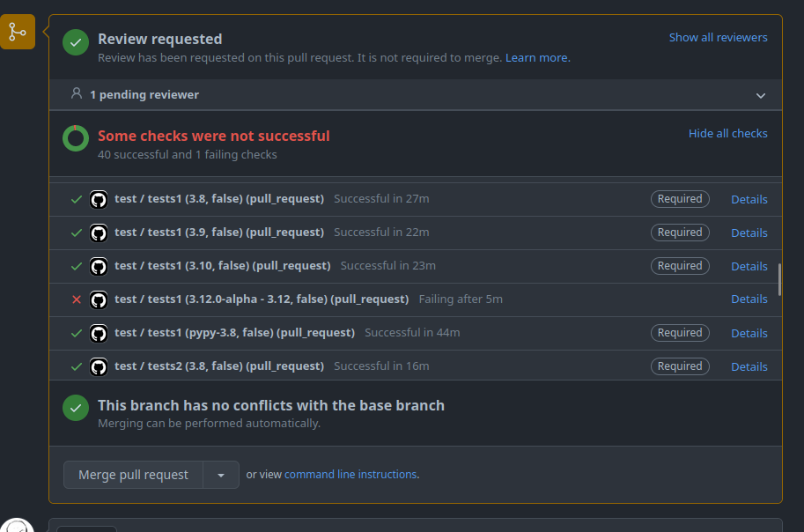Expand the pending reviewer chevron
This screenshot has height=532, width=804.
[x=761, y=95]
